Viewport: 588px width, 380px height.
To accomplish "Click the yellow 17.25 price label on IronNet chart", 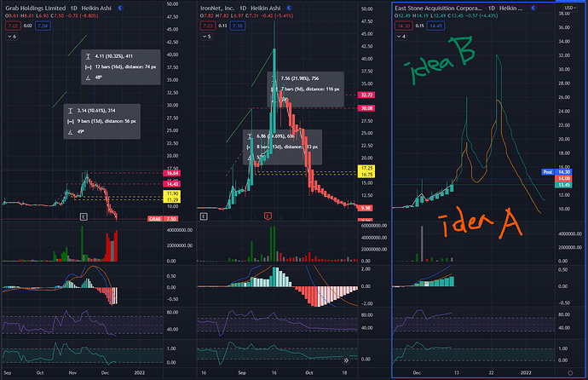I will point(366,169).
